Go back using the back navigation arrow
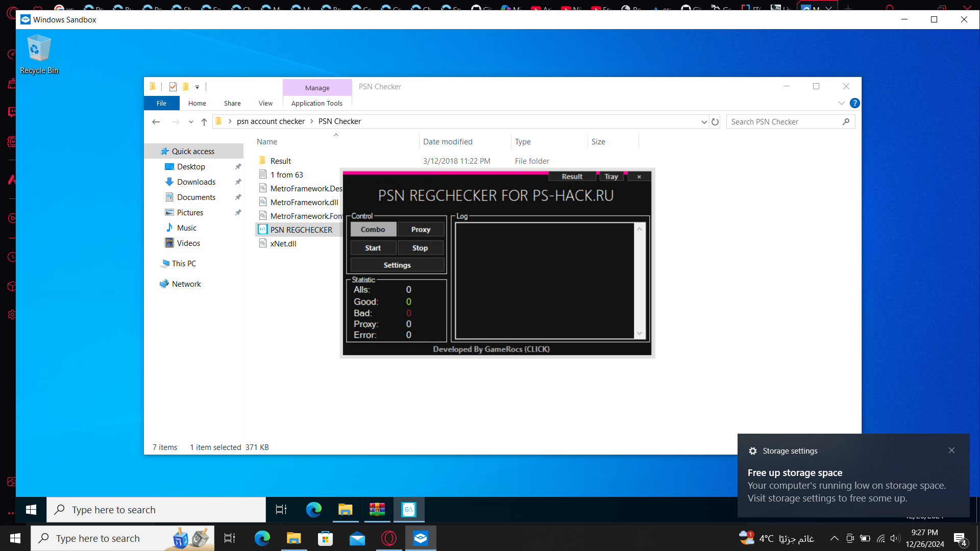 tap(156, 121)
